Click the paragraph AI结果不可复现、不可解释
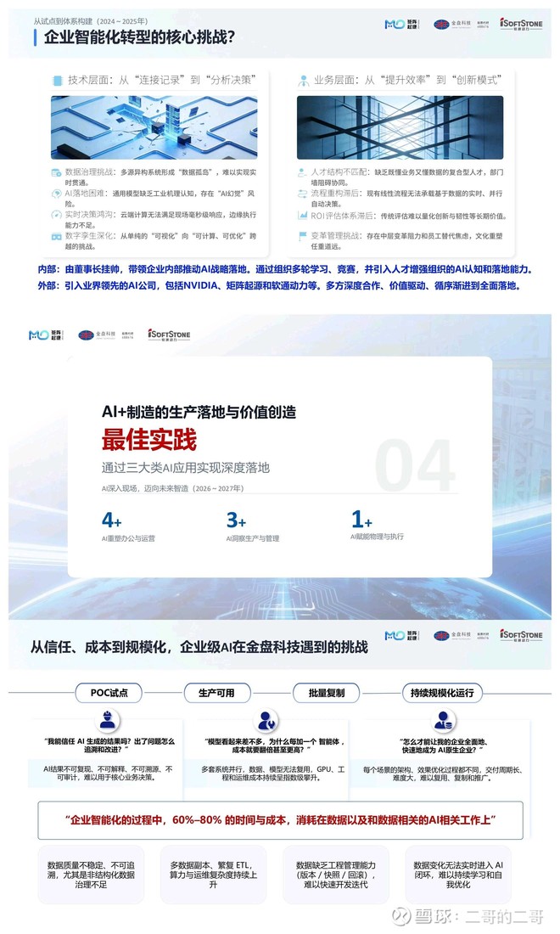The width and height of the screenshot is (560, 934). pyautogui.click(x=107, y=774)
